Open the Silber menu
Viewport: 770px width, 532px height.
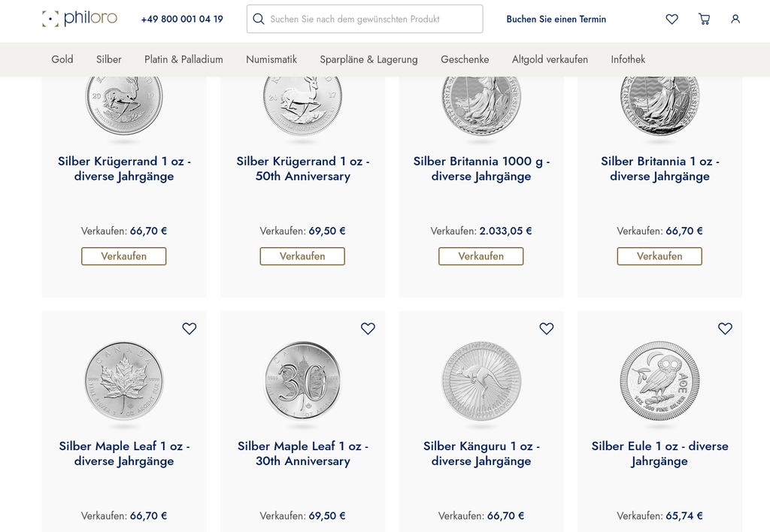click(109, 59)
